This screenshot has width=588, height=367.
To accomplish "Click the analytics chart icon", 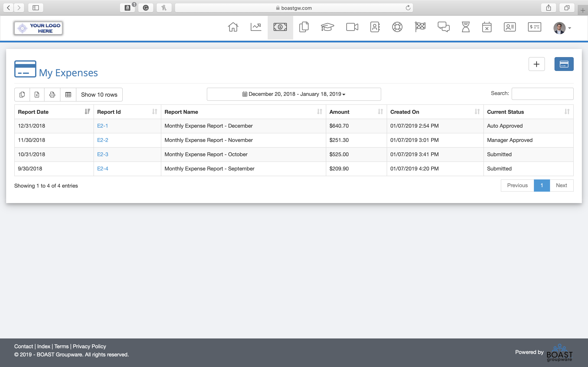I will 256,27.
